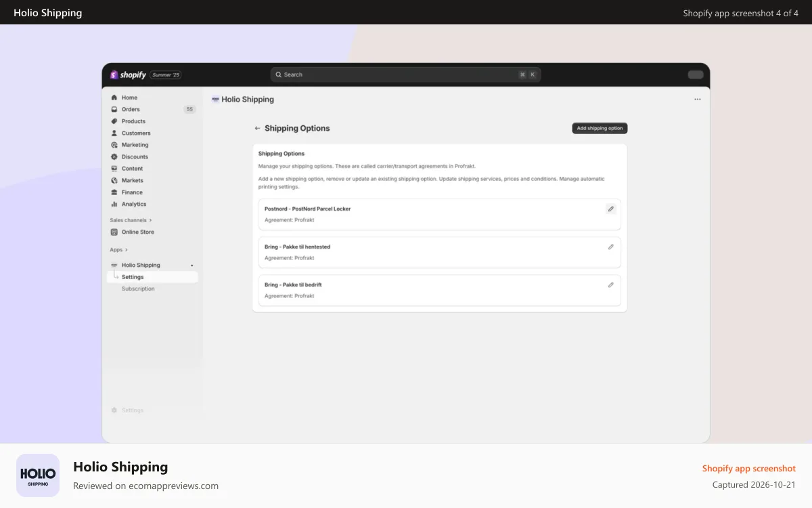The image size is (812, 508).
Task: Click the Summer '25 edition badge
Action: click(x=166, y=75)
